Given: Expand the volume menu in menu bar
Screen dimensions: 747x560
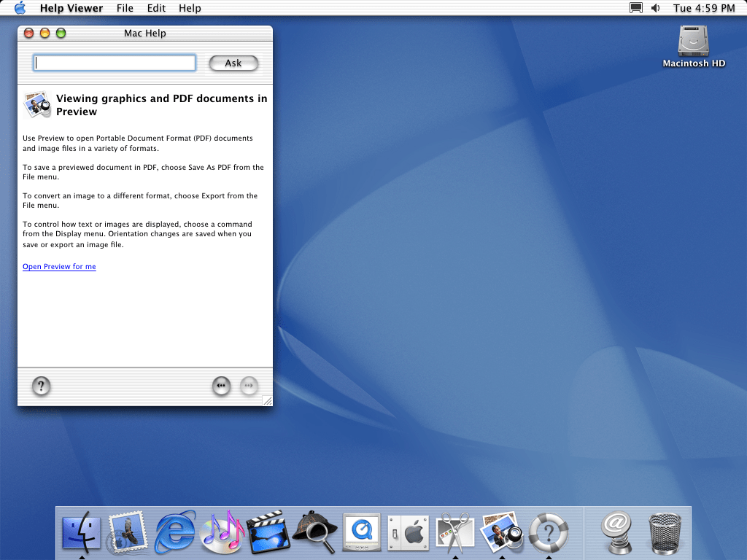Looking at the screenshot, I should pos(656,8).
